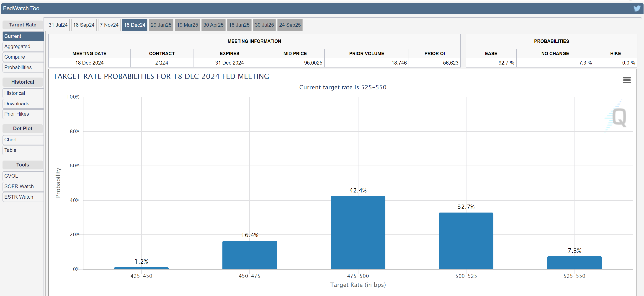Open the 7 Nov24 meeting tab
644x296 pixels.
(109, 25)
